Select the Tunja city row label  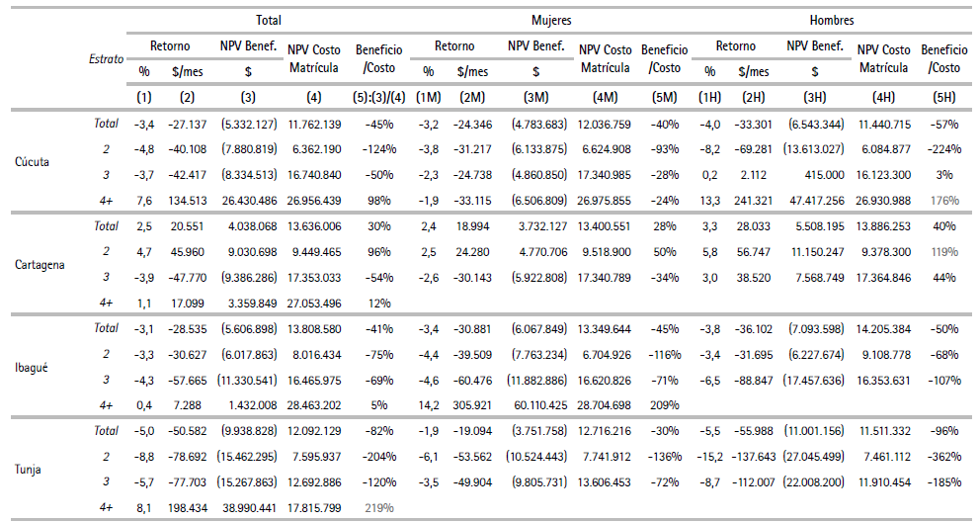point(32,470)
